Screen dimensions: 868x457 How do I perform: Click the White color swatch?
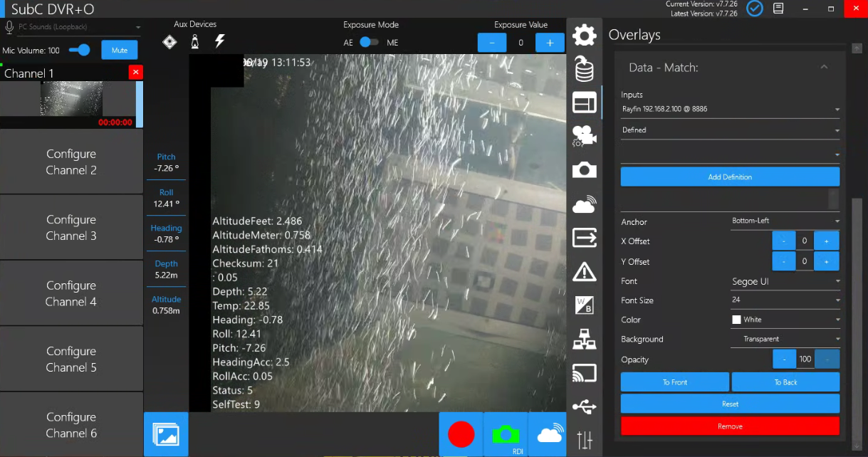pyautogui.click(x=736, y=320)
